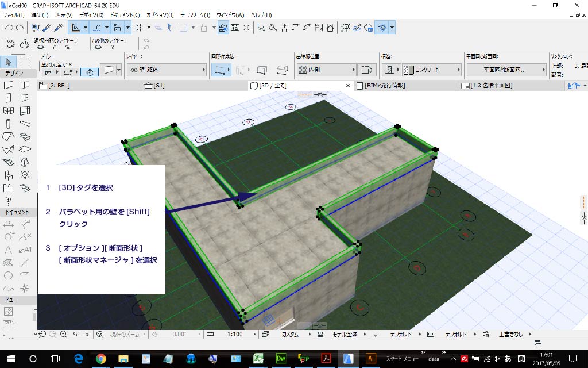The image size is (588, 368).
Task: Open the デザイン(D) menu
Action: 91,15
